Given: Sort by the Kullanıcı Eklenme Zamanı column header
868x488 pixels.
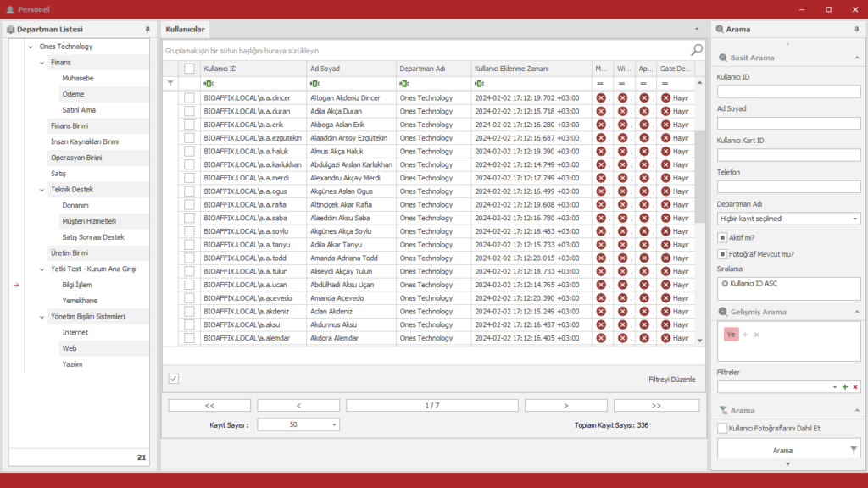Looking at the screenshot, I should (531, 69).
